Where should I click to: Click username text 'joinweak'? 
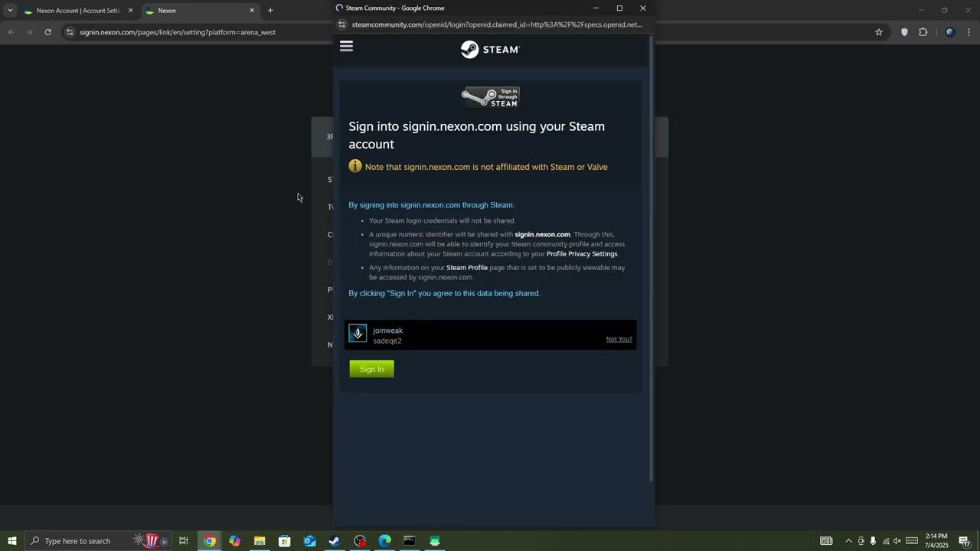point(387,331)
